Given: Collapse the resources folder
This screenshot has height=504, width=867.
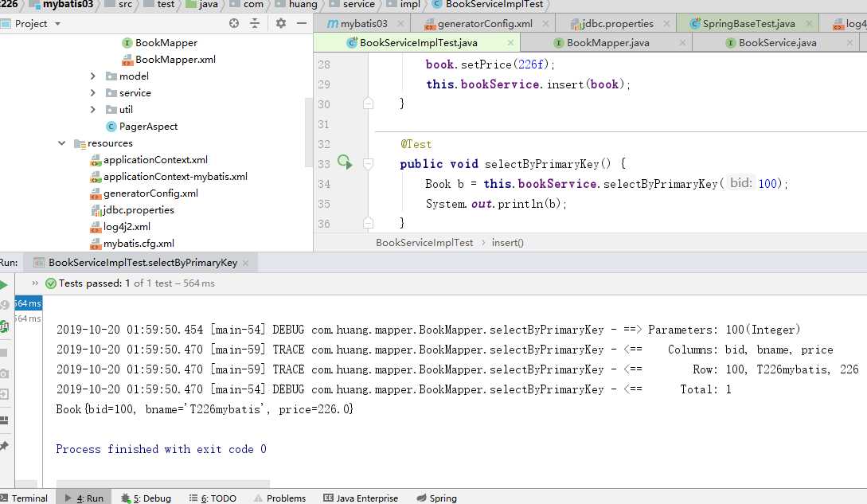Looking at the screenshot, I should 61,143.
